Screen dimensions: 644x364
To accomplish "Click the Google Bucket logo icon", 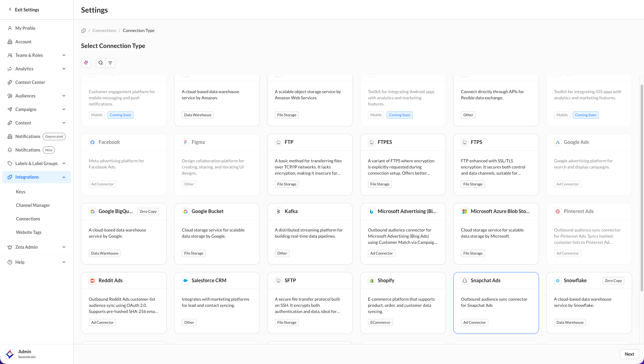I will [185, 211].
